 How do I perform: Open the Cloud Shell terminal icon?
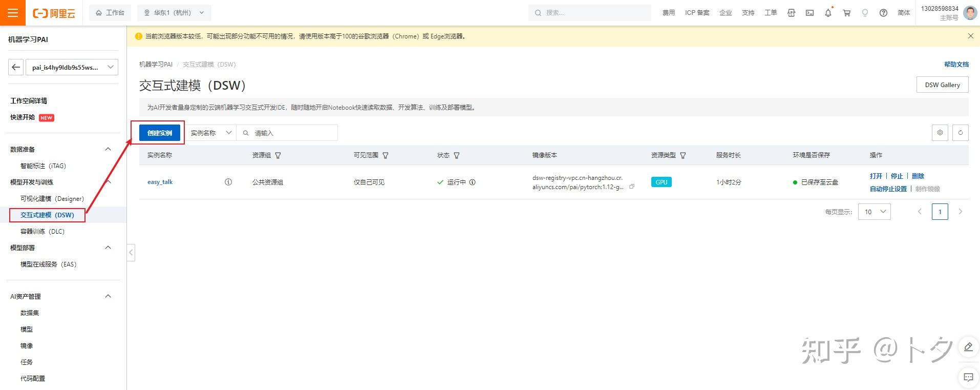click(809, 13)
